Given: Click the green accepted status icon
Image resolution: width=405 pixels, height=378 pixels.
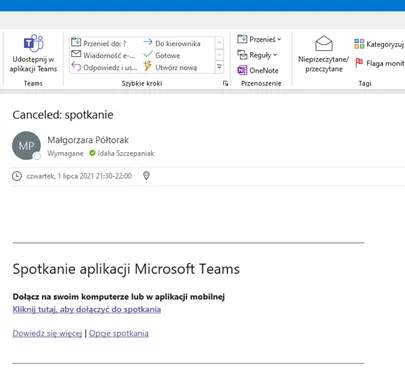Looking at the screenshot, I should 92,153.
